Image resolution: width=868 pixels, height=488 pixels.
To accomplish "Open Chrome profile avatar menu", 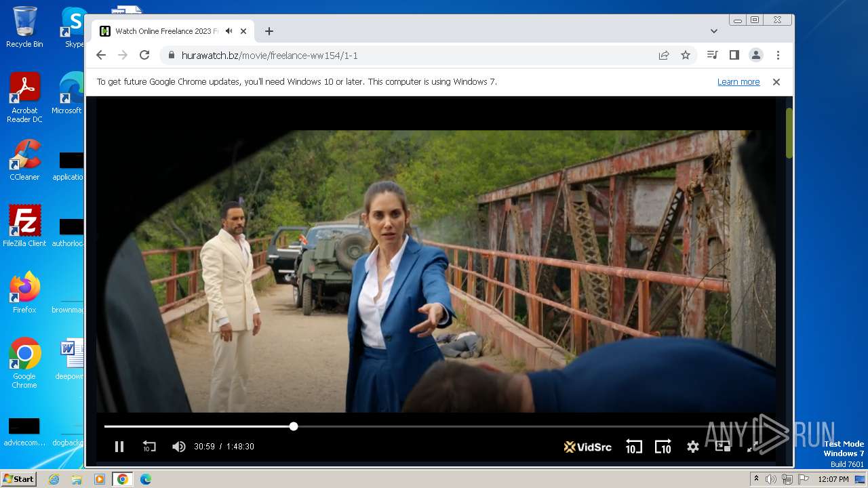I will click(755, 56).
